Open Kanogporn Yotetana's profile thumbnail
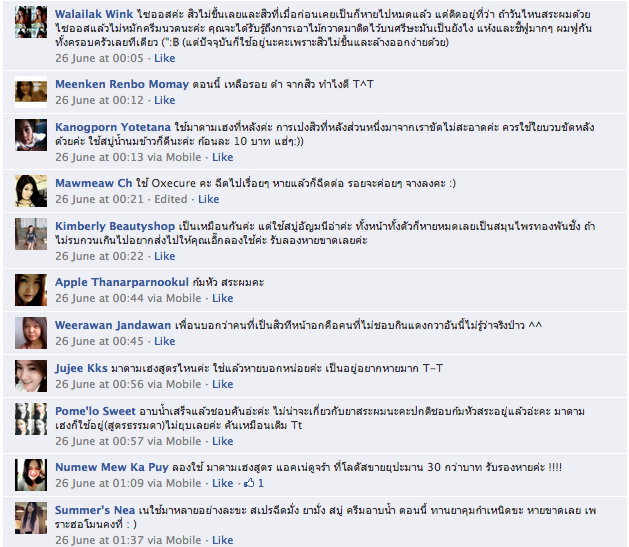 click(31, 135)
